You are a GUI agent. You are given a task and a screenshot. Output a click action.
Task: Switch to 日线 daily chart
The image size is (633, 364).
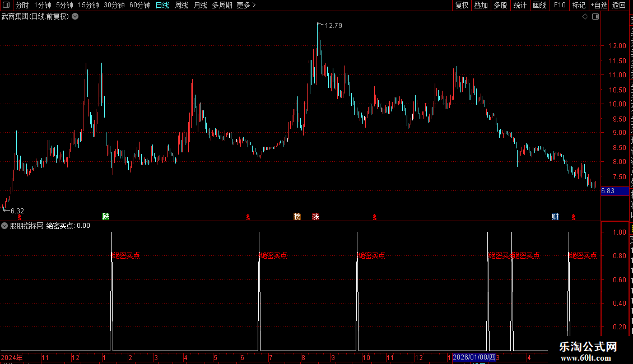point(162,5)
